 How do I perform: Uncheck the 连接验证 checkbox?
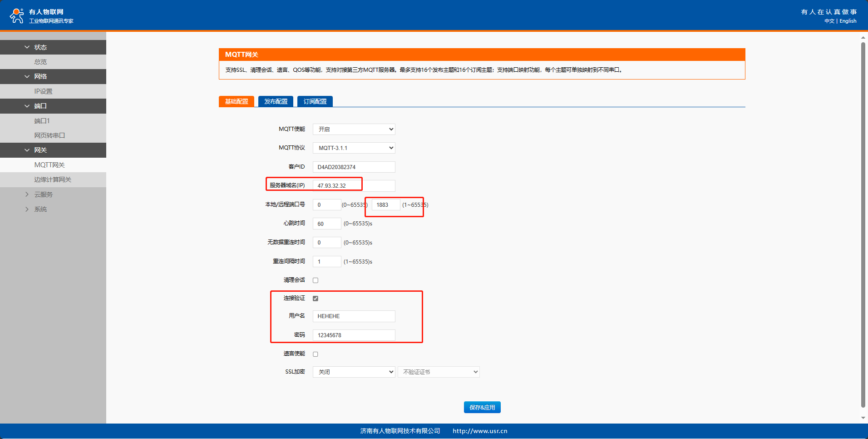[x=316, y=299]
